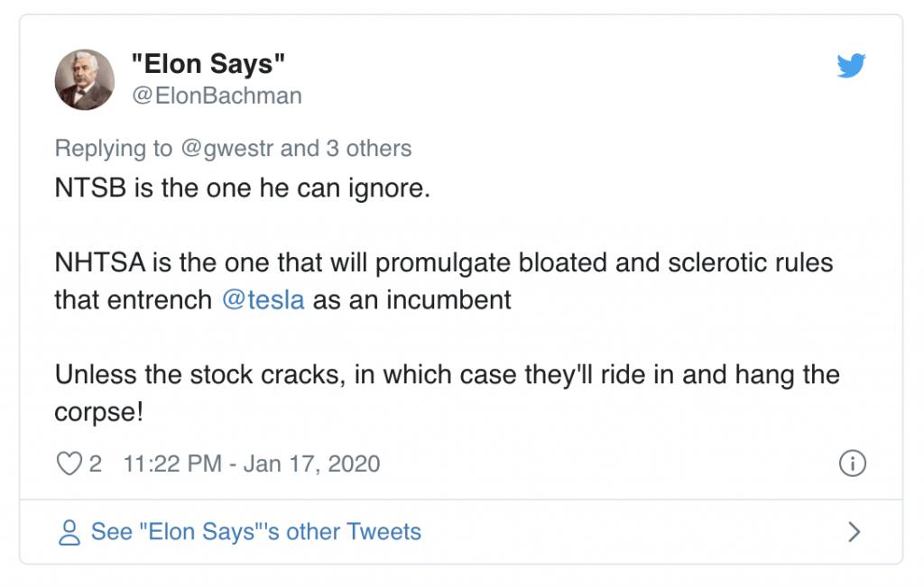This screenshot has width=924, height=587.
Task: Follow the @tesla mention link
Action: [x=263, y=299]
